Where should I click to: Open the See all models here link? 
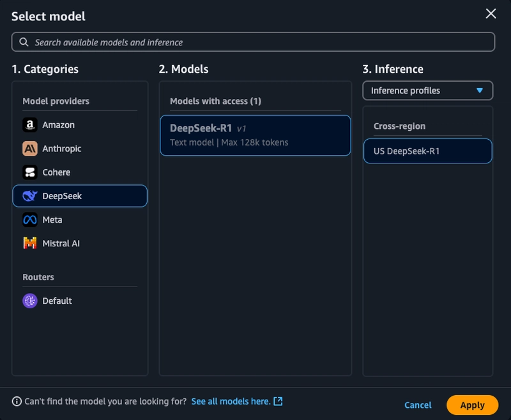(231, 401)
